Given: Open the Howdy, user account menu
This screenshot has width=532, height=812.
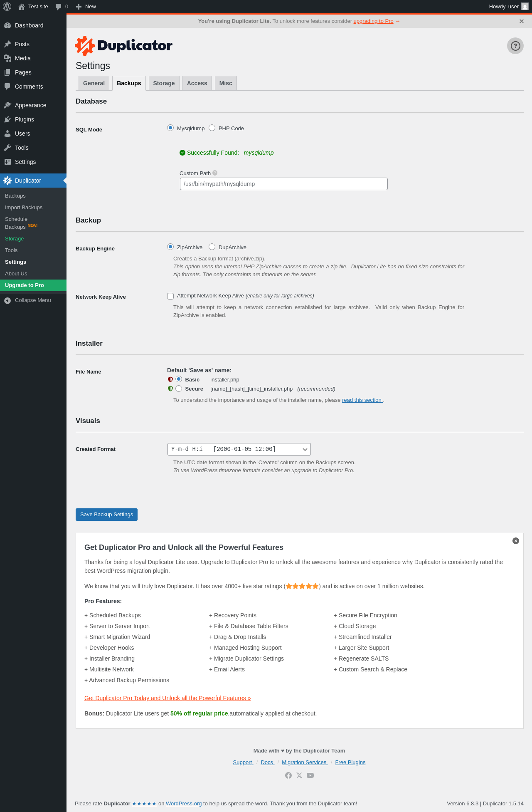Looking at the screenshot, I should point(508,7).
